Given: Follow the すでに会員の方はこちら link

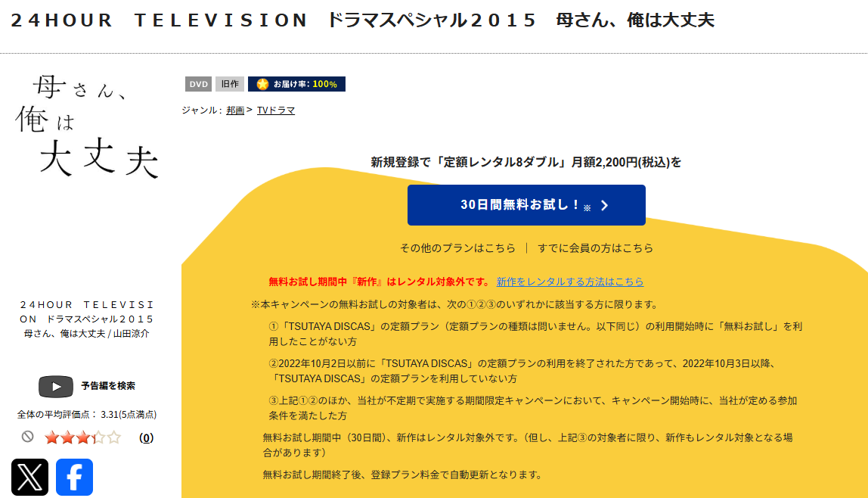Looking at the screenshot, I should pos(595,248).
